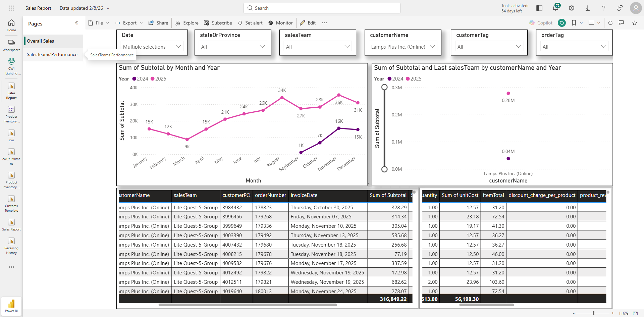The height and width of the screenshot is (317, 644).
Task: Switch to SalesTeams'Performance page
Action: pyautogui.click(x=52, y=54)
